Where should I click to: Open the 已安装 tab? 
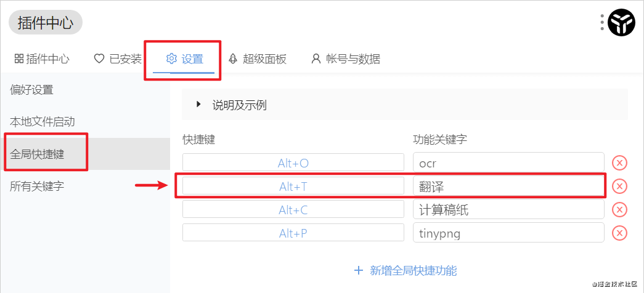[x=118, y=59]
